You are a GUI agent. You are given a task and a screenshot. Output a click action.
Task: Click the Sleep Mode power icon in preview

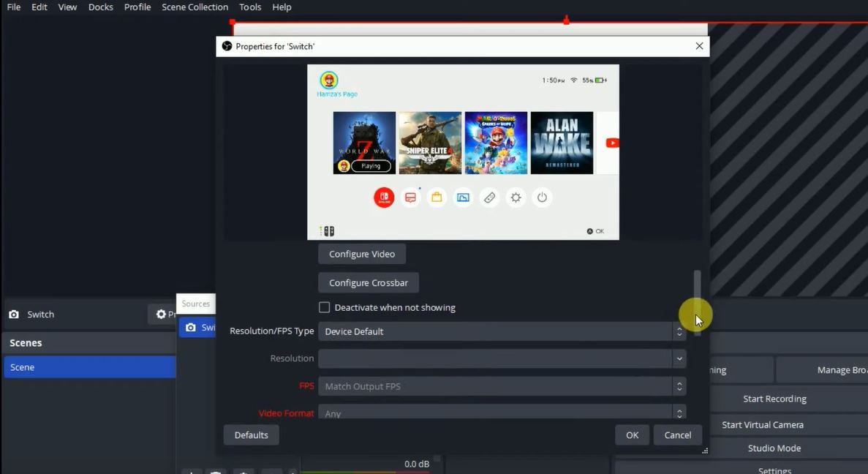pyautogui.click(x=542, y=197)
